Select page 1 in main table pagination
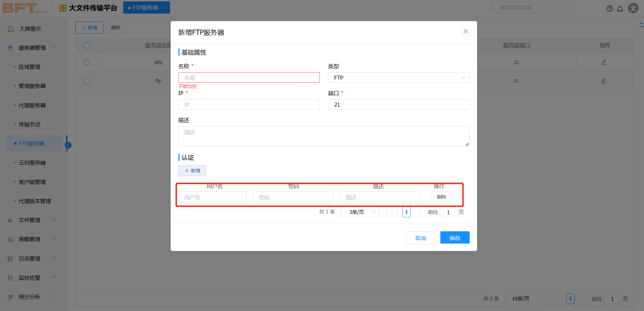 tap(570, 299)
